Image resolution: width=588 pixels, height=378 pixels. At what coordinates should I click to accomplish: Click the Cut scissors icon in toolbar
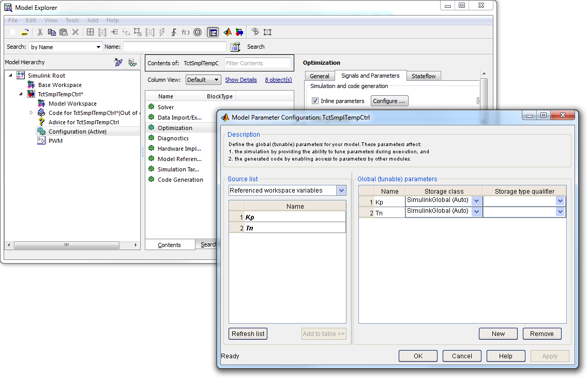(x=40, y=32)
